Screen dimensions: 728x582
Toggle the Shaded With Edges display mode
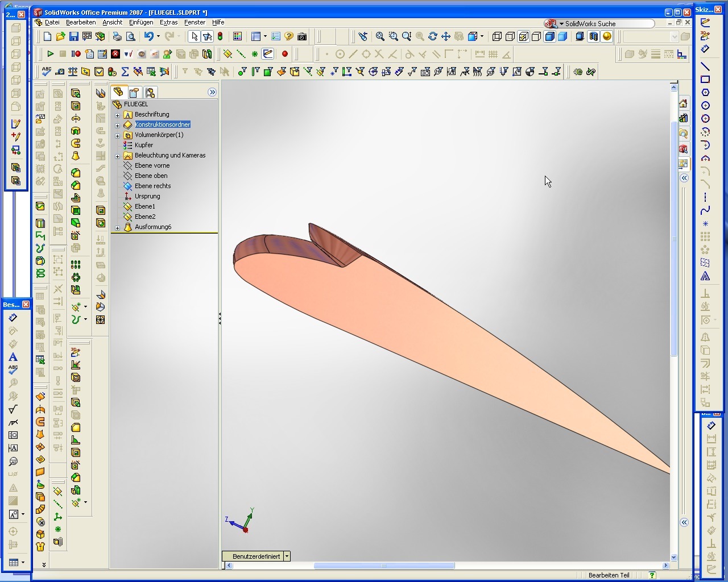point(549,36)
